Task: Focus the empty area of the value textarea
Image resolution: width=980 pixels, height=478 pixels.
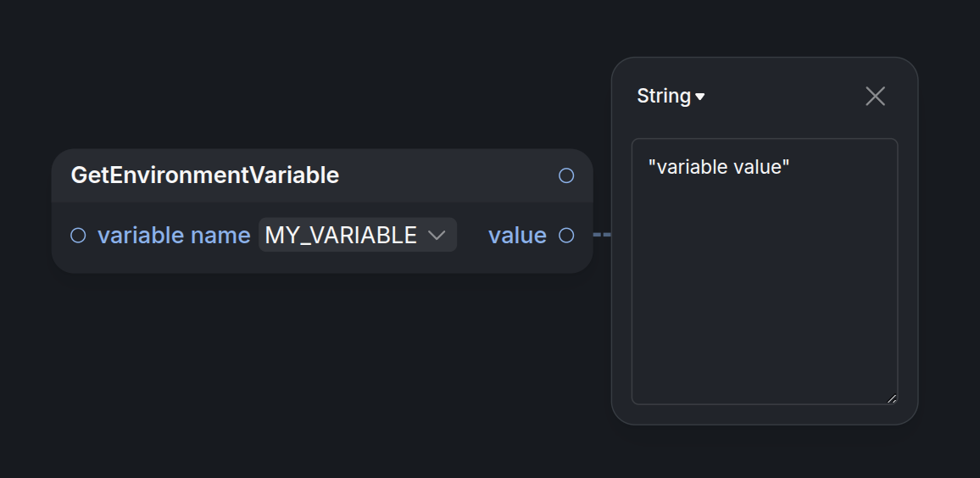Action: coord(765,294)
